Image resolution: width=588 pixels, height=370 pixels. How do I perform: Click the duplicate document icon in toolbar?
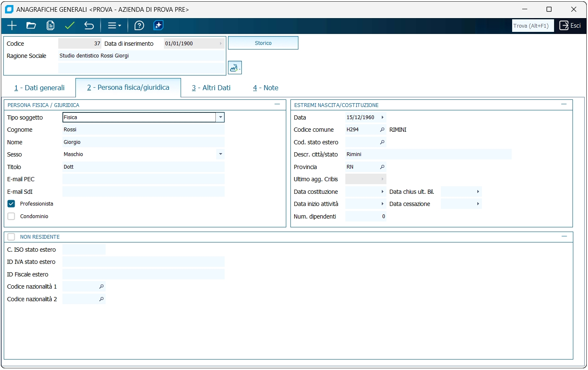point(50,26)
